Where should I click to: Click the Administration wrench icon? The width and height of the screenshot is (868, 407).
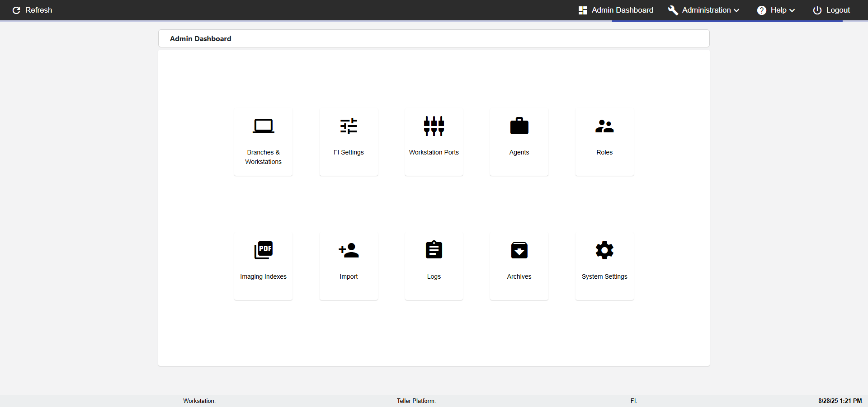coord(673,10)
